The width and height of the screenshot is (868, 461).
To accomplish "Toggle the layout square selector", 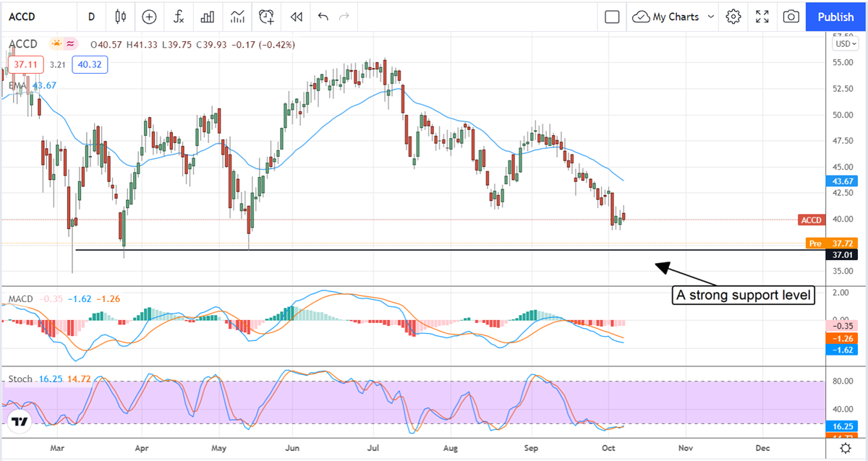I will pos(612,16).
